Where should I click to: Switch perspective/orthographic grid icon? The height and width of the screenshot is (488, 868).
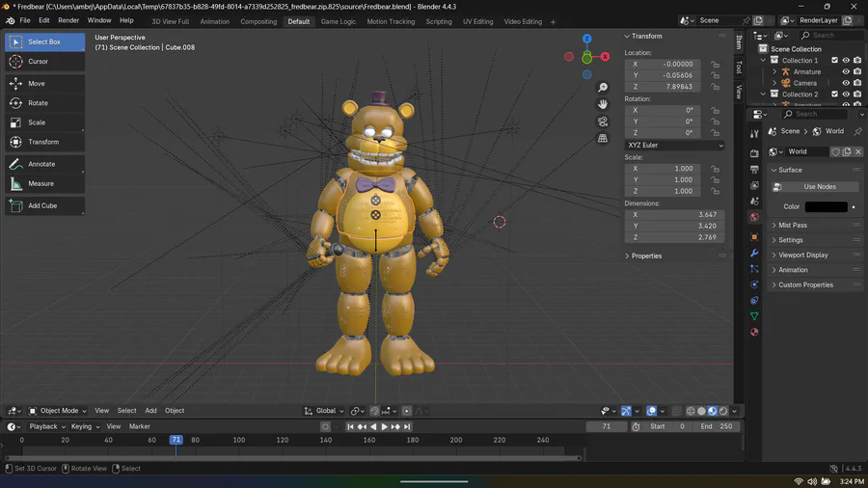click(602, 138)
